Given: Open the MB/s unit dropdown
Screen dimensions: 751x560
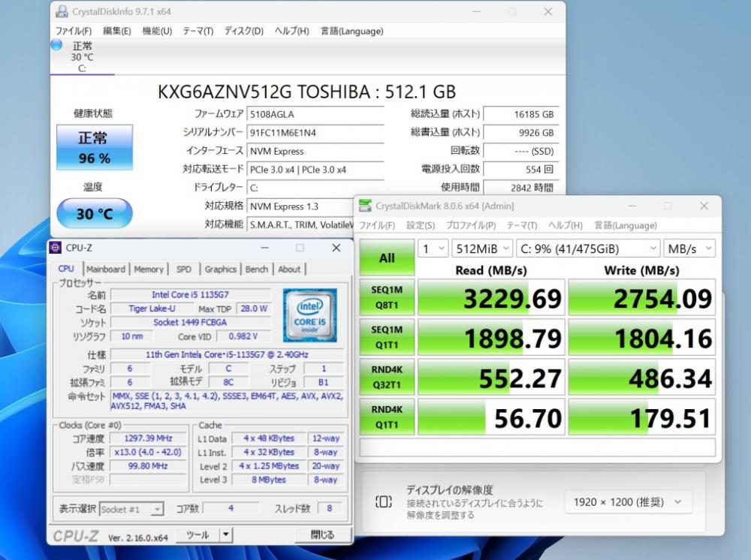Looking at the screenshot, I should 689,248.
